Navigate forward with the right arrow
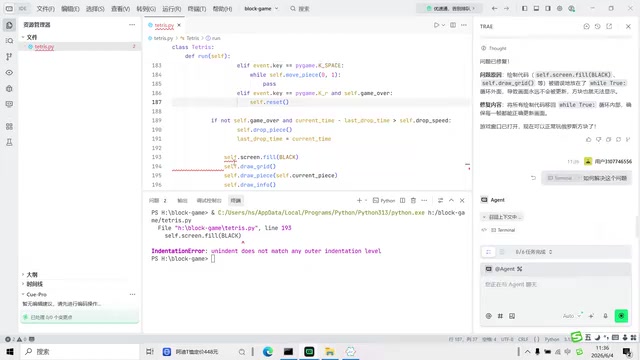The image size is (640, 360). click(506, 9)
